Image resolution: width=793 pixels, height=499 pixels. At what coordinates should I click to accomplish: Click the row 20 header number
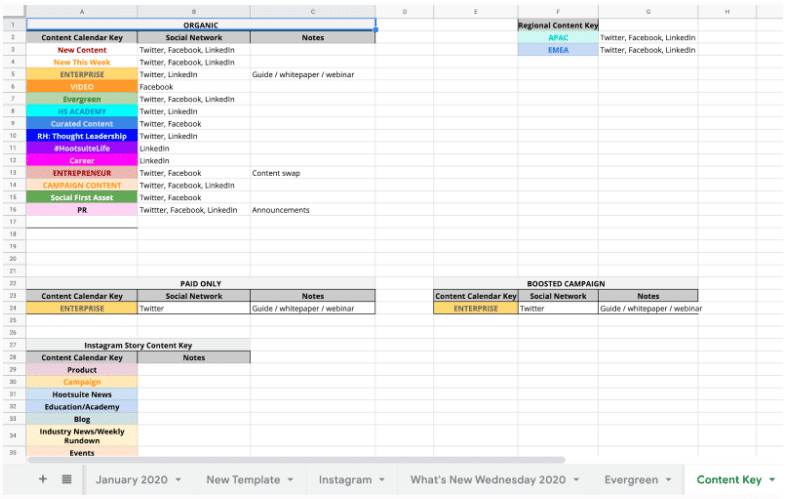[13, 258]
